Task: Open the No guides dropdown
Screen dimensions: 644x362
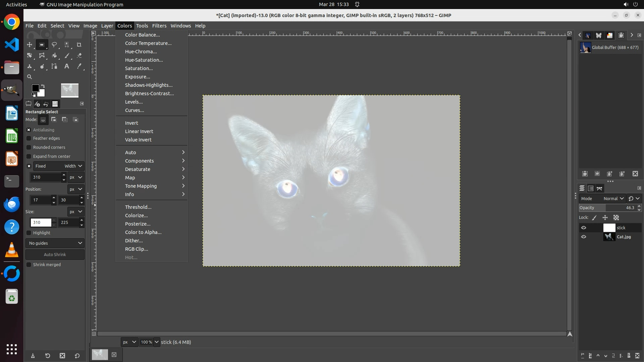Action: [x=55, y=243]
